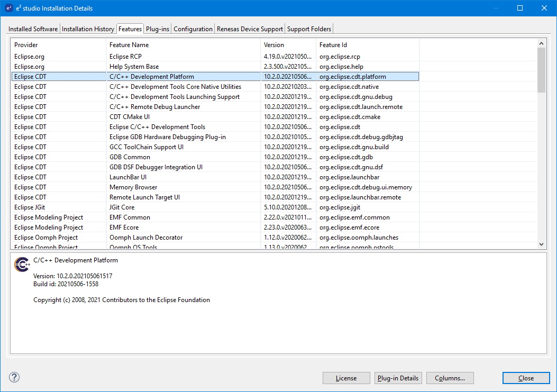557x392 pixels.
Task: Click the scrollbar up arrow
Action: tap(541, 43)
